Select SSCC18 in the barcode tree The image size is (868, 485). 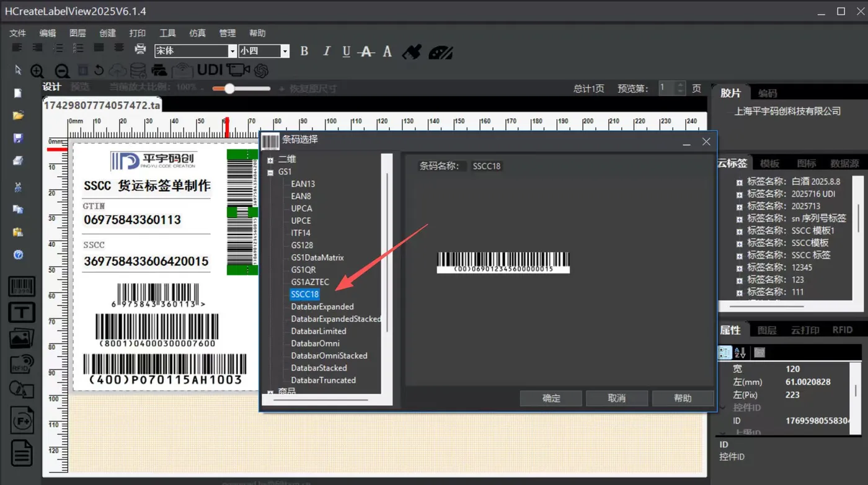[304, 294]
